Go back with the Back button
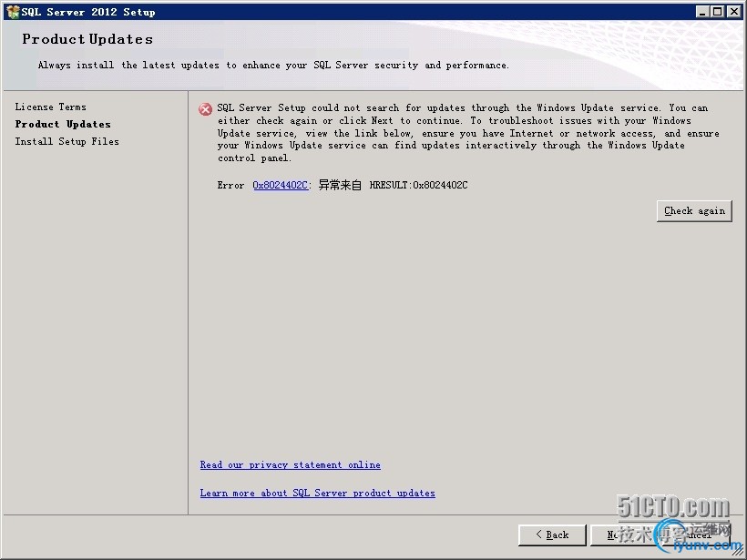This screenshot has width=747, height=560. coord(552,535)
